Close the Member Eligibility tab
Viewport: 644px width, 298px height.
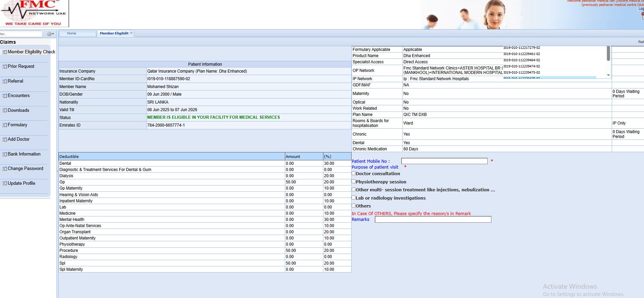click(131, 33)
